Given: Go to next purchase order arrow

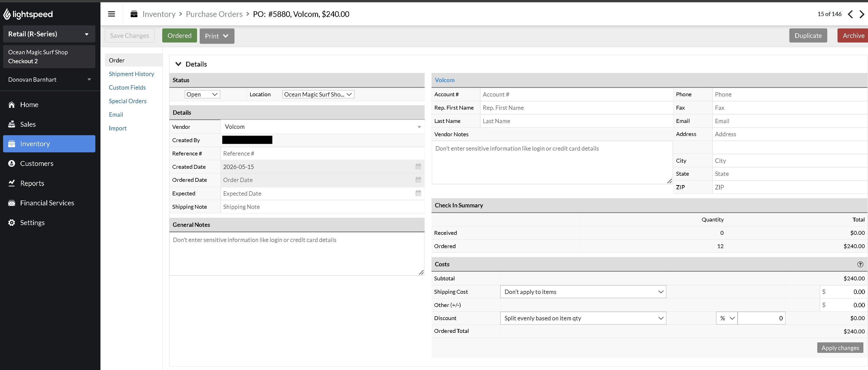Looking at the screenshot, I should (x=862, y=14).
